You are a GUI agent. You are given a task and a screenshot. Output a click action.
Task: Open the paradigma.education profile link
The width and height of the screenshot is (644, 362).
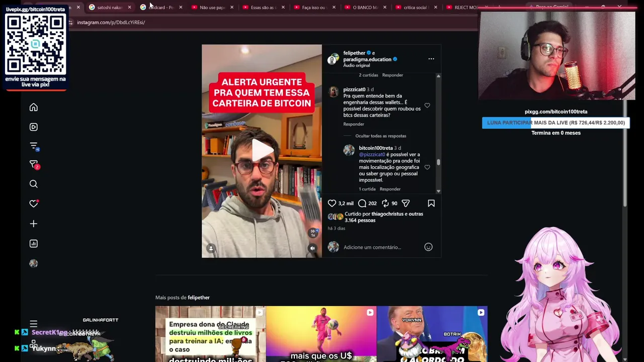click(367, 59)
